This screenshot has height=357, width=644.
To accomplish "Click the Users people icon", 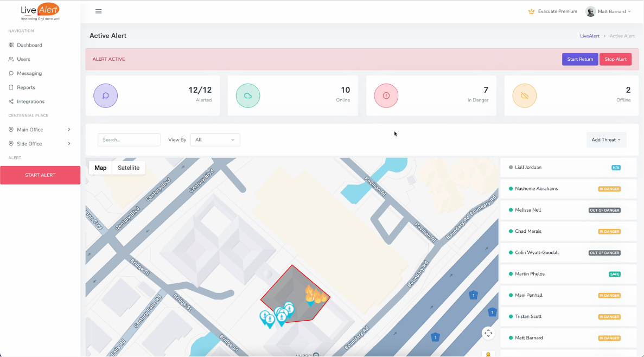I will 11,59.
